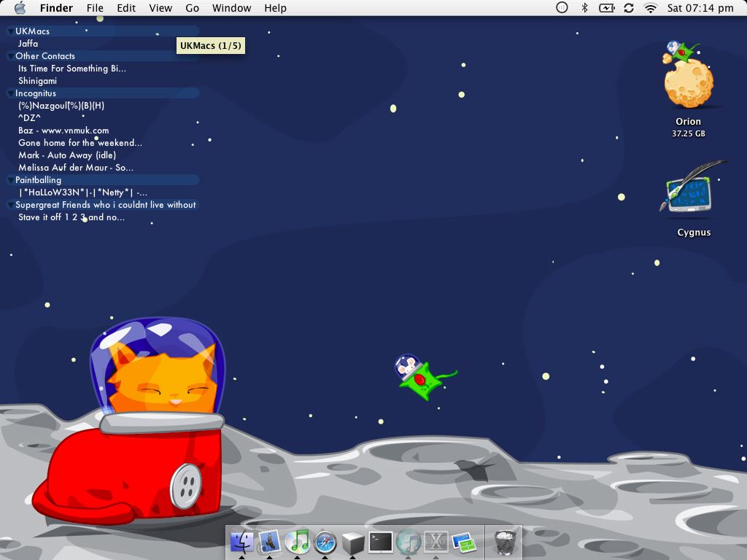Collapse the Other Contacts group
Screen dimensions: 747x560
coord(10,56)
